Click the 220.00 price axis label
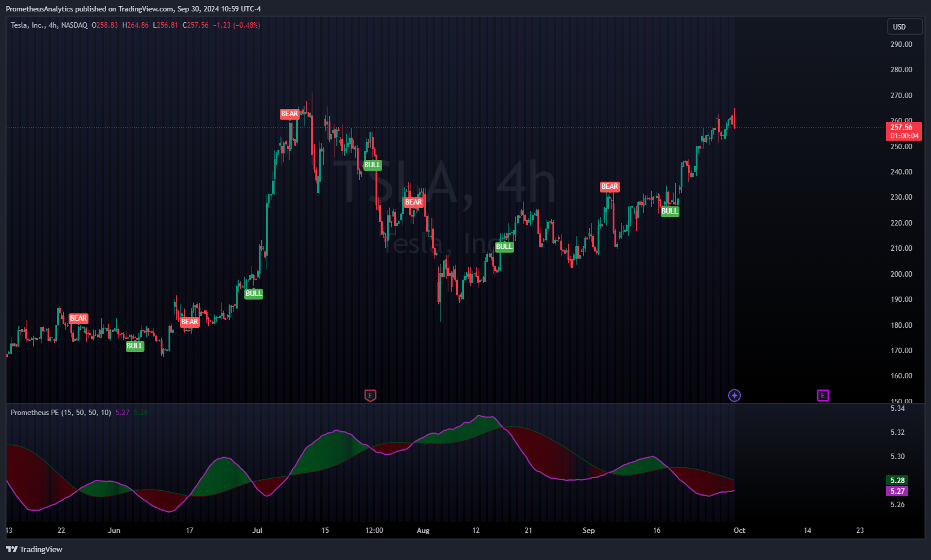931x560 pixels. [x=901, y=223]
